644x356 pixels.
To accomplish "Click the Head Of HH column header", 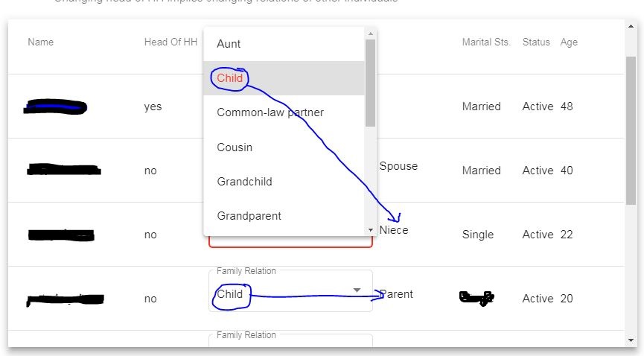I will (x=170, y=42).
